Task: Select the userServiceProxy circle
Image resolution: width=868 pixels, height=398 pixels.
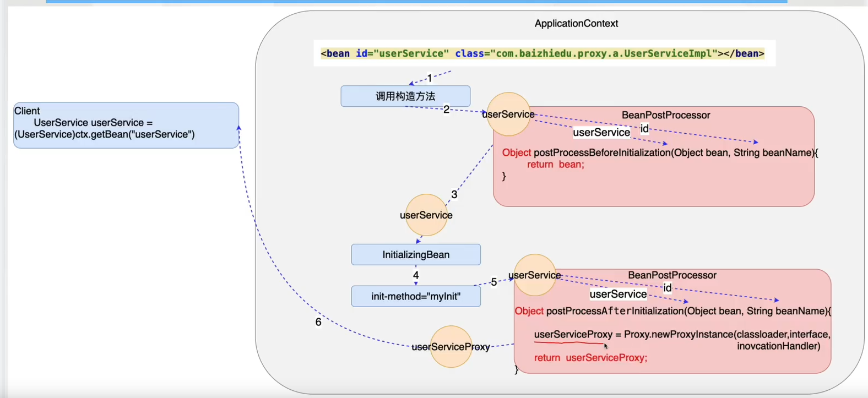Action: [x=451, y=347]
